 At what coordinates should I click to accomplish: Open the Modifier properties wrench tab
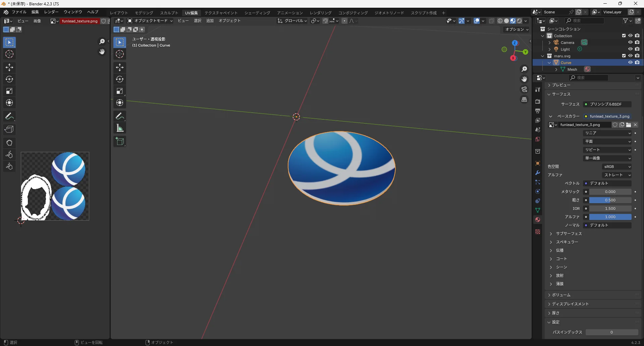(x=538, y=173)
